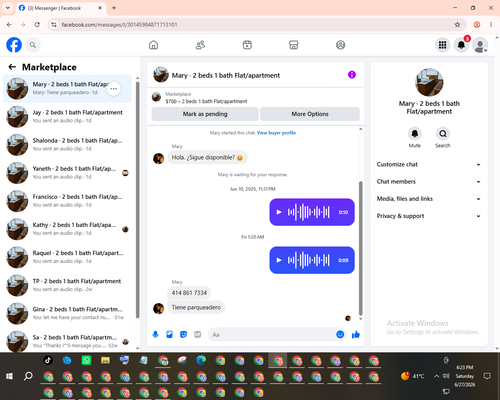Open a new Chrome tab
Image resolution: width=500 pixels, height=400 pixels.
coord(114,8)
